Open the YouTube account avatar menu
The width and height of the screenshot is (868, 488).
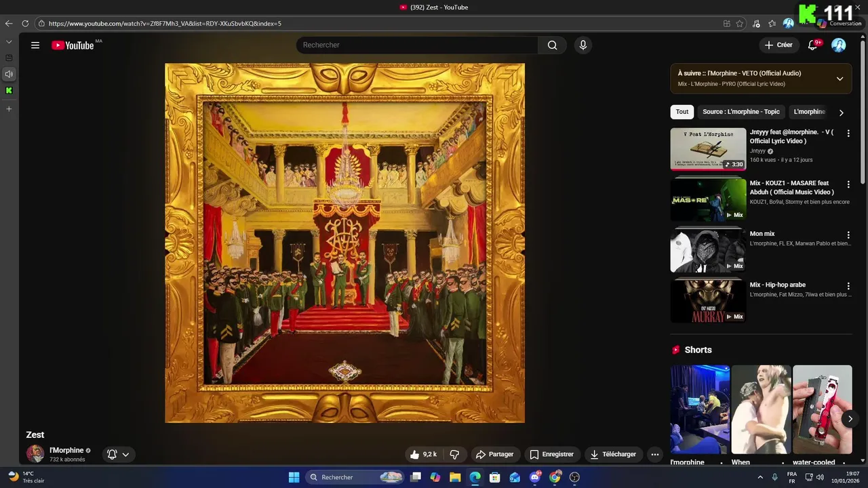839,45
